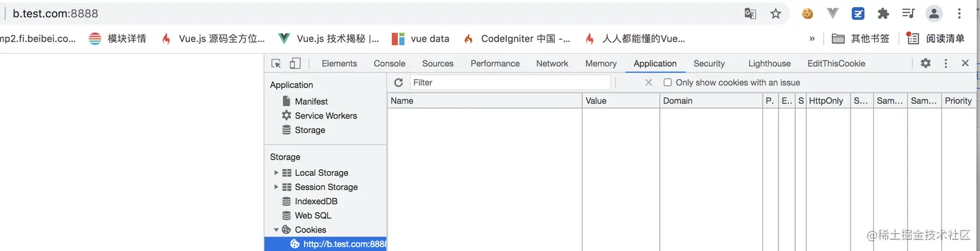Open the Chrome extensions puzzle icon
Screen dimensions: 980x251
click(883, 14)
